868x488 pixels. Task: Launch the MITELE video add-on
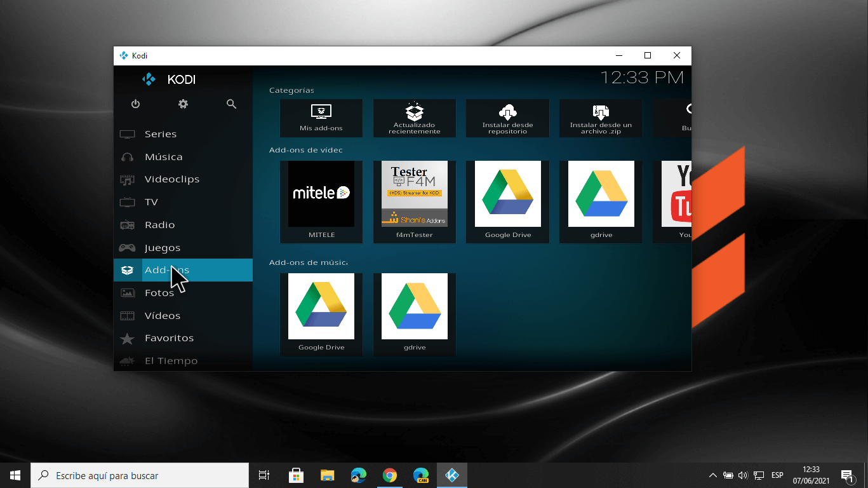pos(321,202)
